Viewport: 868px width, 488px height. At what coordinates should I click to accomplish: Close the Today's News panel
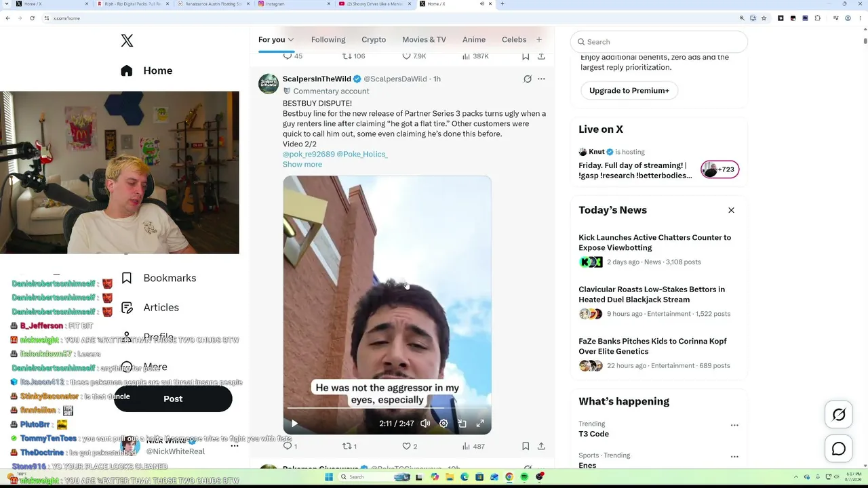pos(731,210)
